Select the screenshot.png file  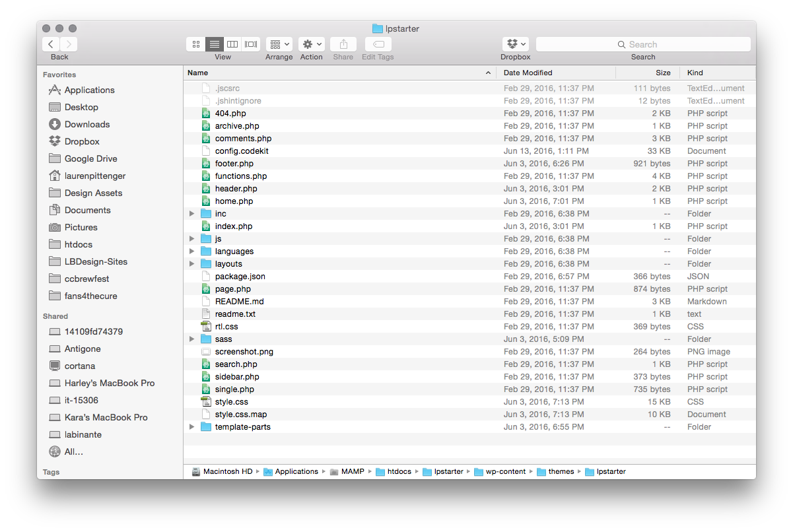pos(469,352)
